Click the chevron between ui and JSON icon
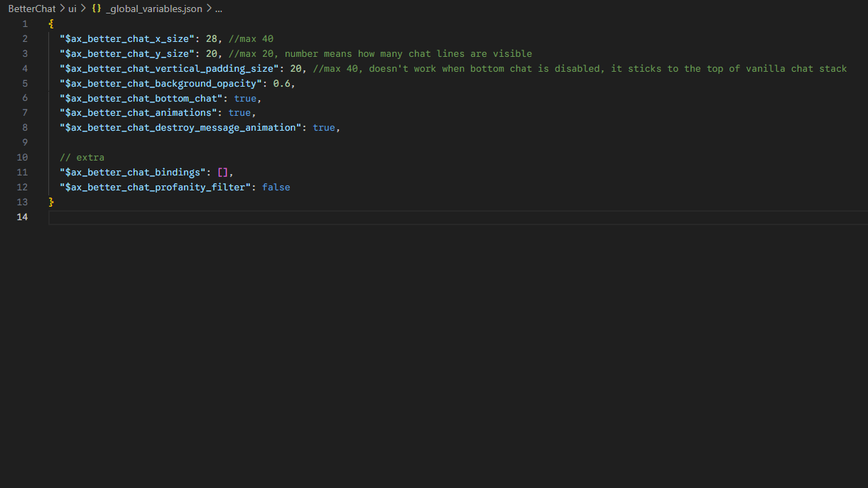Image resolution: width=868 pixels, height=488 pixels. pos(83,9)
